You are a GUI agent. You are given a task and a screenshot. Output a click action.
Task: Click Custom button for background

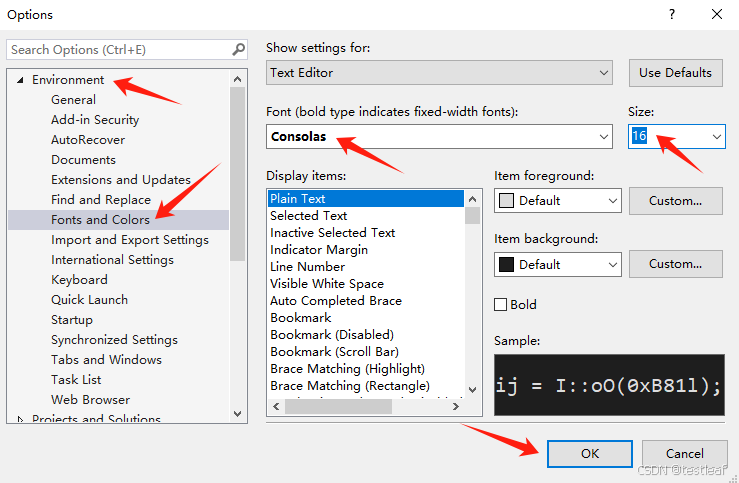click(675, 264)
